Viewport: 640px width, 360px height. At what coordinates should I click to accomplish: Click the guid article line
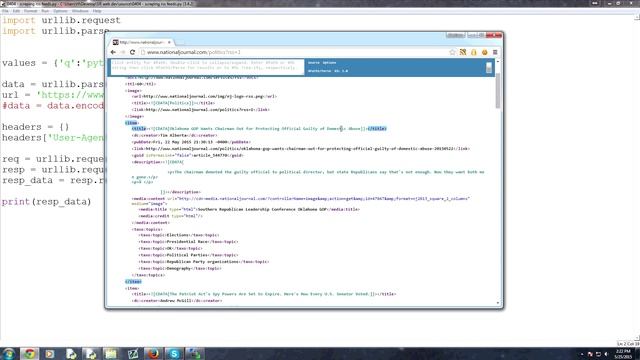(187, 155)
